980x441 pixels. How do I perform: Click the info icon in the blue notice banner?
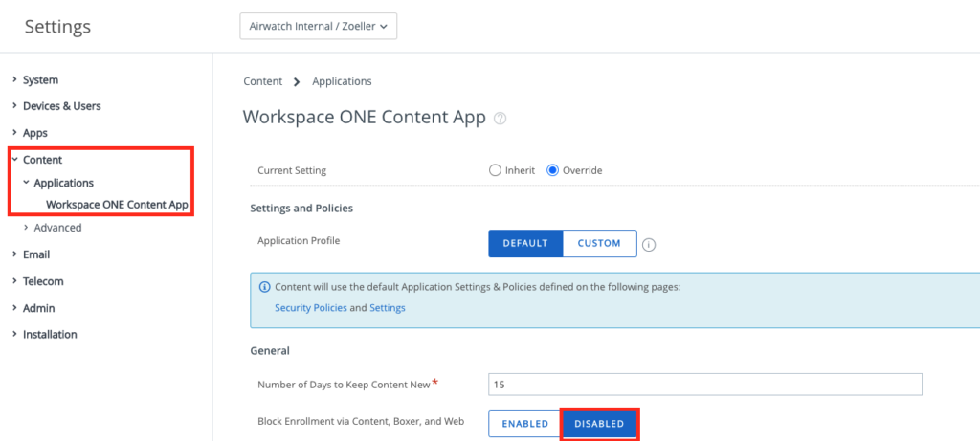264,287
